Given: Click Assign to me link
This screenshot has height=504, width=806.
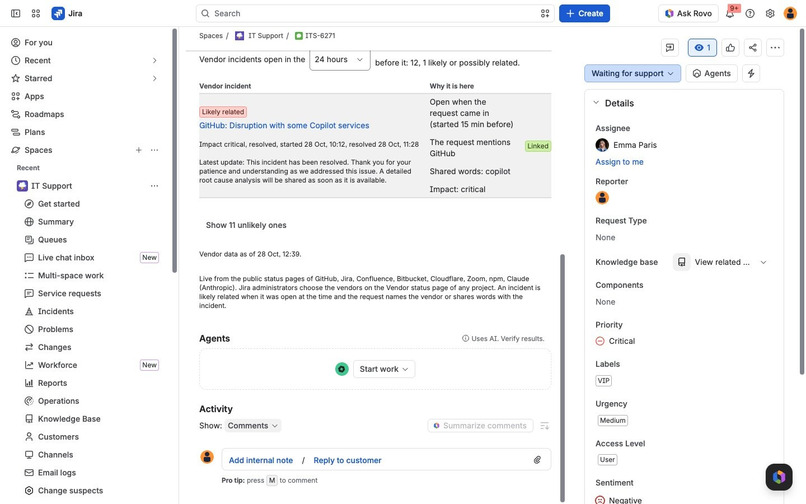Looking at the screenshot, I should coord(619,162).
